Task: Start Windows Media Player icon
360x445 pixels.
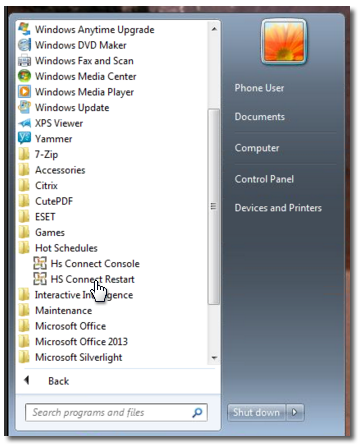Action: tap(24, 92)
